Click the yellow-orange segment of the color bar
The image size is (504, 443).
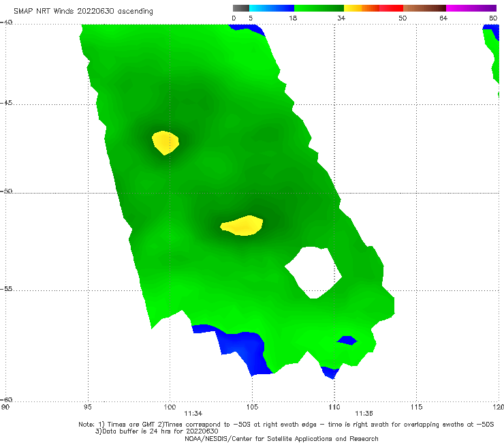[362, 8]
